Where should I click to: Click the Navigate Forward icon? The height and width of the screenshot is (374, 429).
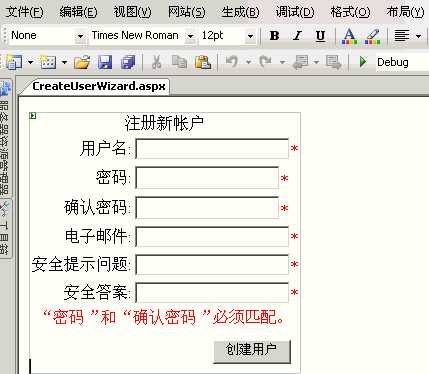334,62
